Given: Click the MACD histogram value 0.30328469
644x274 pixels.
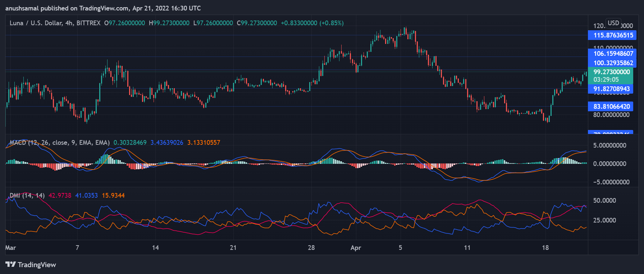Looking at the screenshot, I should coord(130,143).
